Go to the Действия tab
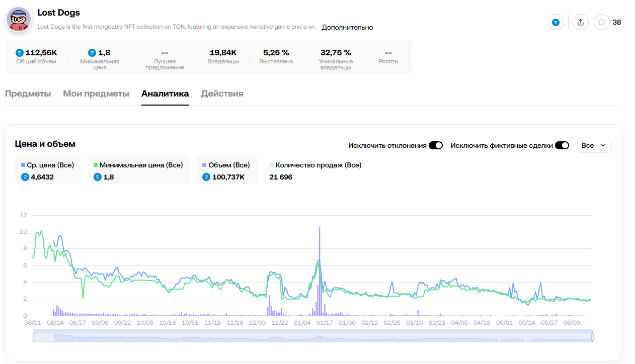The width and height of the screenshot is (635, 364). pos(222,94)
